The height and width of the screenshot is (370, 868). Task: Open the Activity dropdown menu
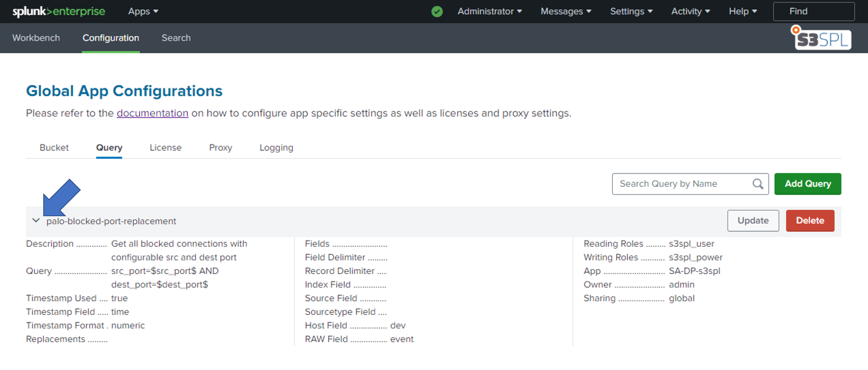(690, 11)
